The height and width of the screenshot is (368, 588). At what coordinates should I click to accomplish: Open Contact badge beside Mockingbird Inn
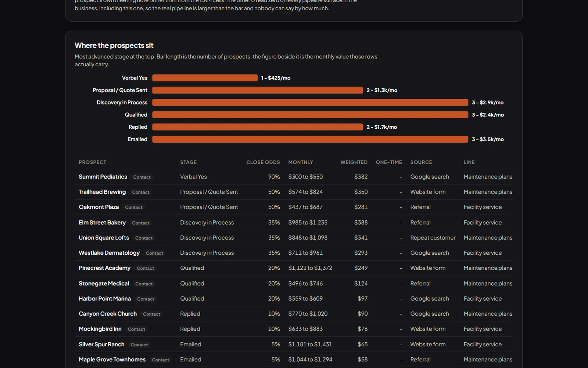click(x=136, y=329)
